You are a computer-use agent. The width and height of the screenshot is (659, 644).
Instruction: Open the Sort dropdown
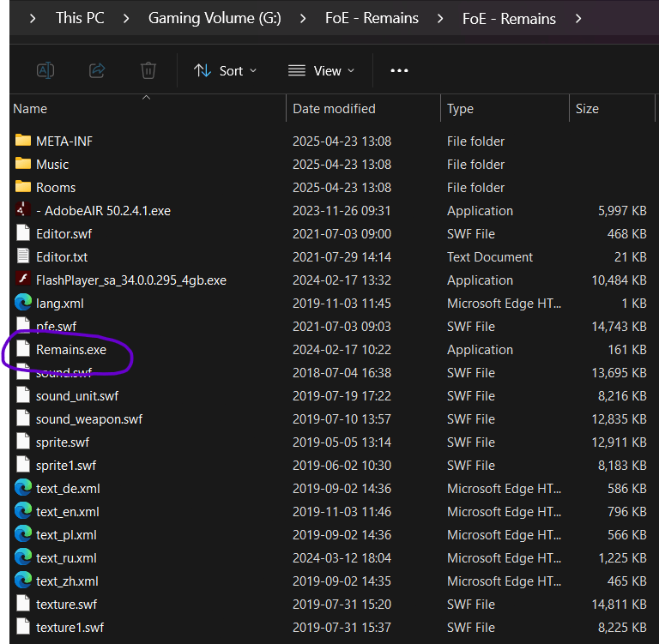click(x=226, y=70)
